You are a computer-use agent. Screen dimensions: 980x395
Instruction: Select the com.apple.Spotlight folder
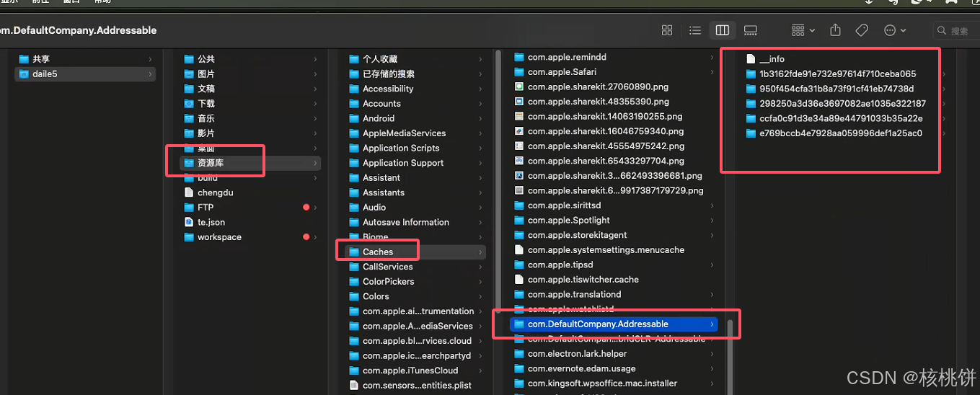click(x=614, y=220)
